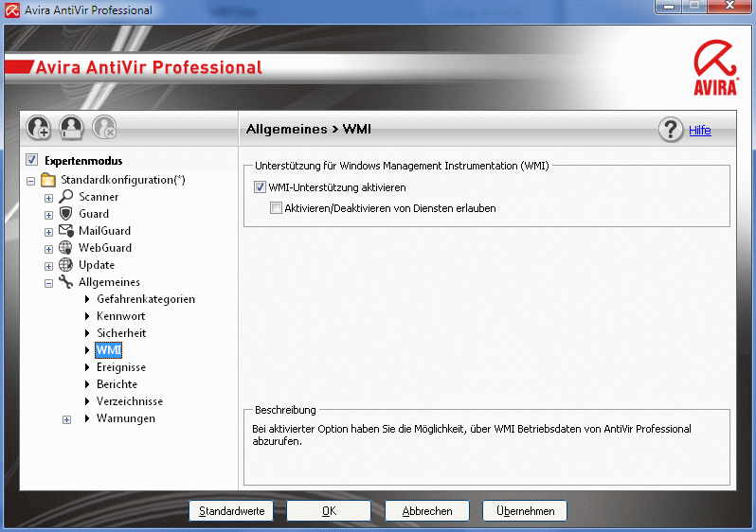Screen dimensions: 756x532
Task: Open the Sicherheit settings page
Action: point(121,333)
